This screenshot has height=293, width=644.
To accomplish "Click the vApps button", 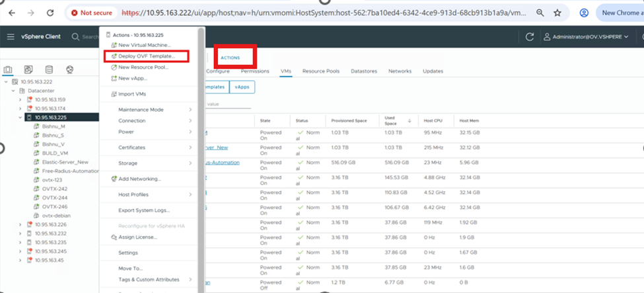I will 242,87.
